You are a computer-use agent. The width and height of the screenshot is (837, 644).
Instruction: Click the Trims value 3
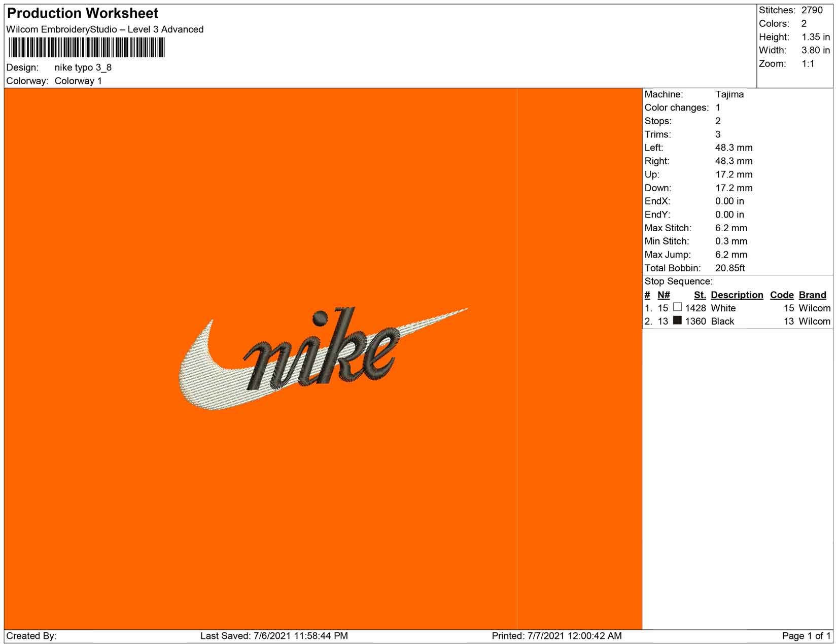718,134
